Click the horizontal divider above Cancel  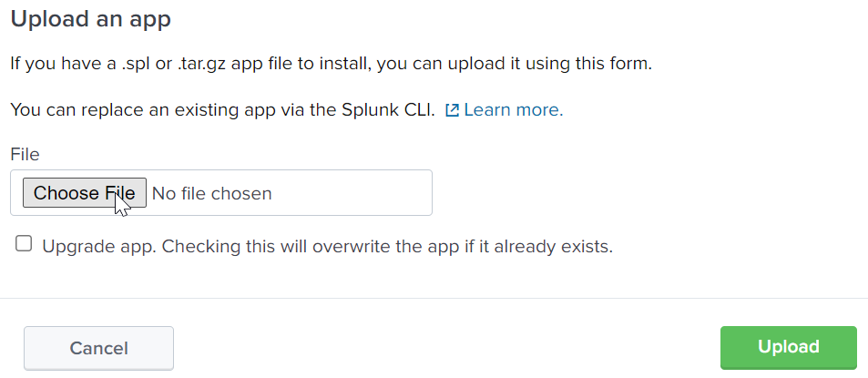tap(434, 298)
